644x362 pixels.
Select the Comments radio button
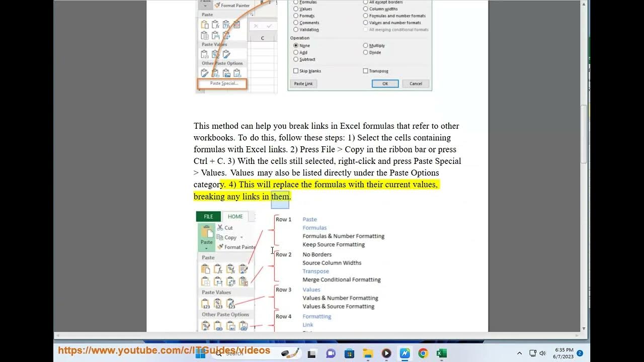point(296,23)
